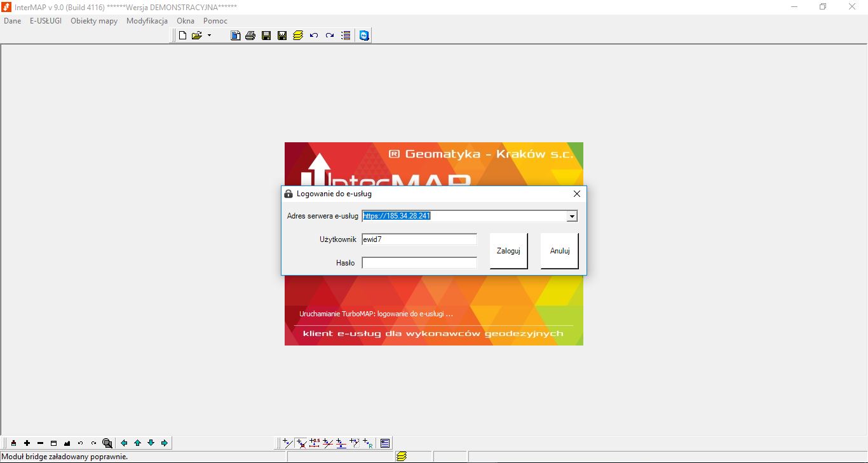Open the Dane menu

[x=13, y=21]
